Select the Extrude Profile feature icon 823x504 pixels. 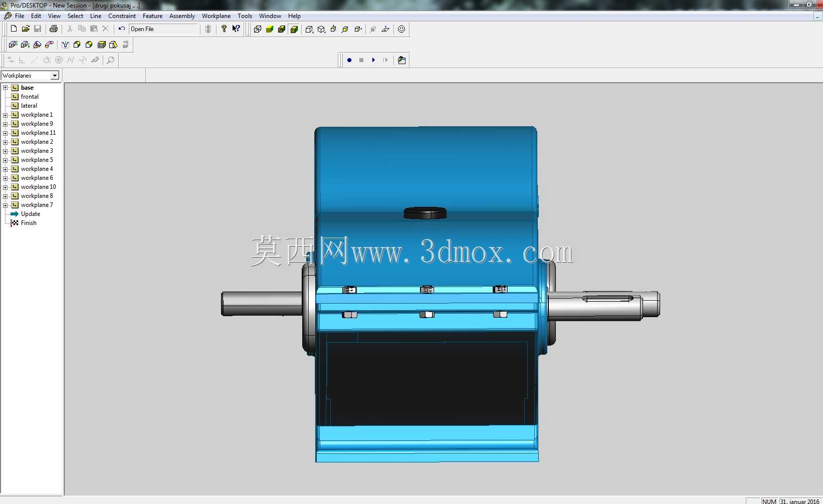click(13, 45)
